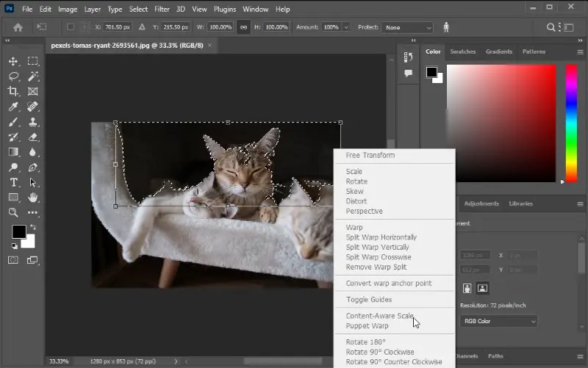Open the RGB Color mode dropdown
This screenshot has width=588, height=368.
pos(499,321)
